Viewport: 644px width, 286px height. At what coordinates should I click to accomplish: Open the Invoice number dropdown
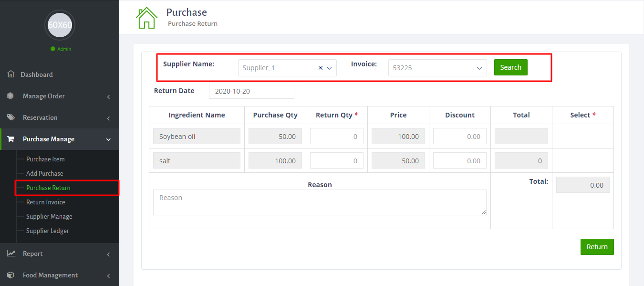tap(437, 68)
